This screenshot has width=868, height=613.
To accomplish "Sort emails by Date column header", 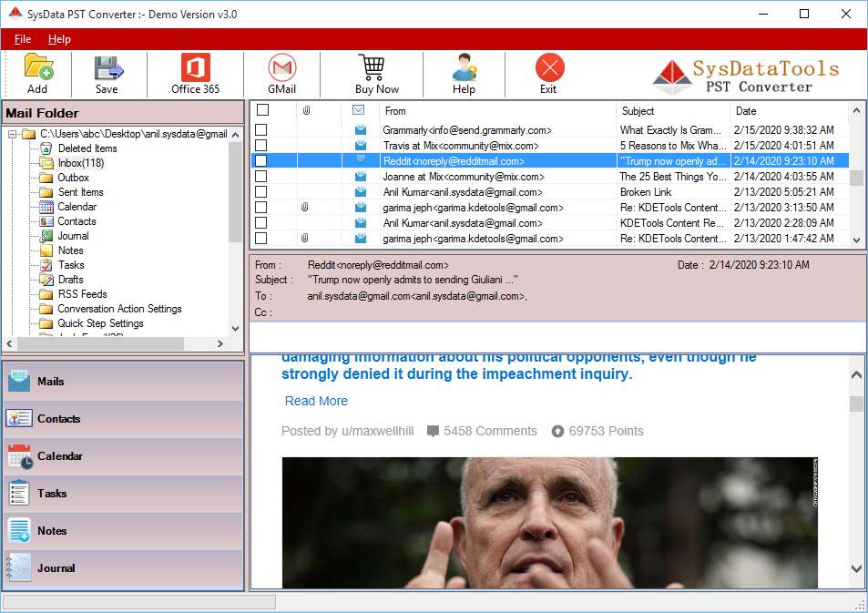I will pyautogui.click(x=789, y=111).
